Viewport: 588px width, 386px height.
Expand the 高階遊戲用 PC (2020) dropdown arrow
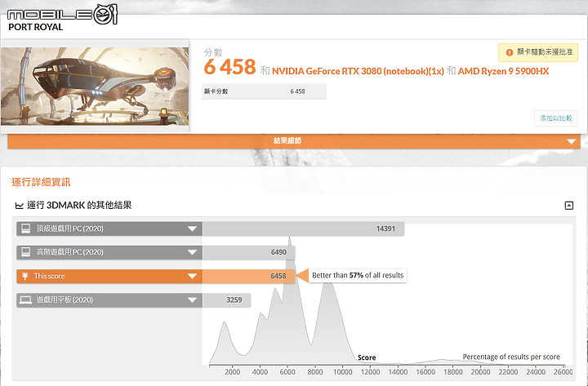pos(192,252)
